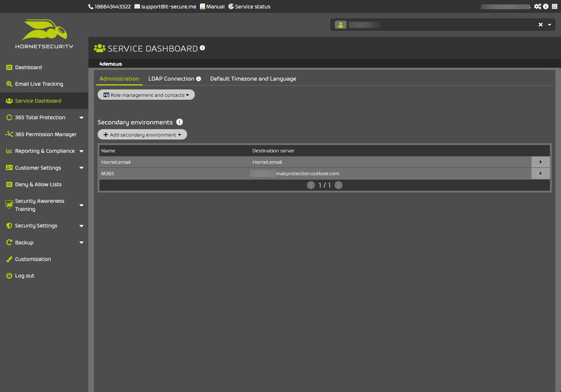The width and height of the screenshot is (561, 392).
Task: Go to previous page of environments table
Action: pos(311,185)
